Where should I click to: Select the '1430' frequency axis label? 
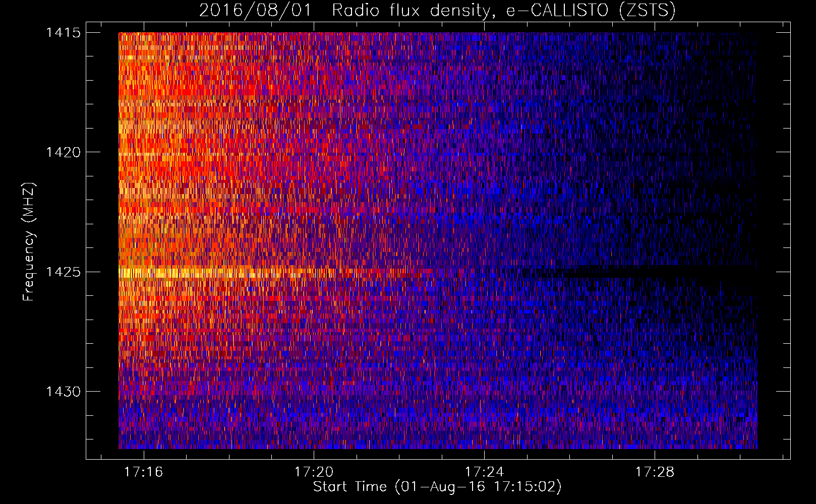pyautogui.click(x=63, y=392)
